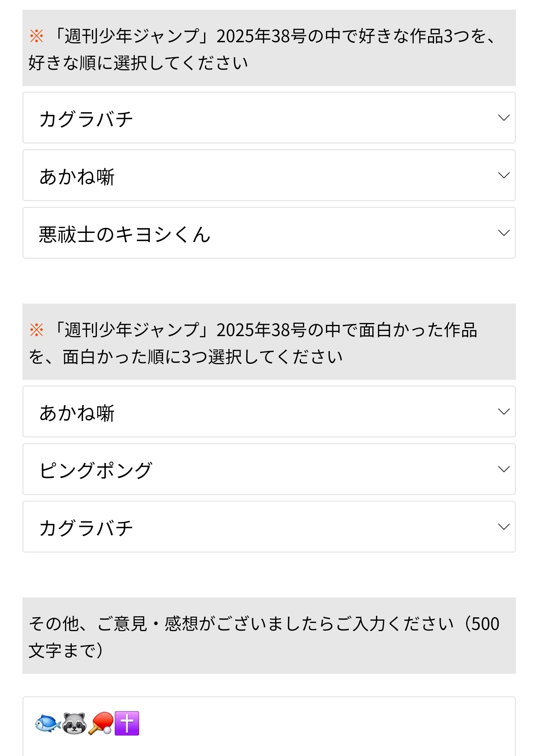Click the purple cross emoji
Image resolution: width=538 pixels, height=756 pixels.
[x=127, y=723]
